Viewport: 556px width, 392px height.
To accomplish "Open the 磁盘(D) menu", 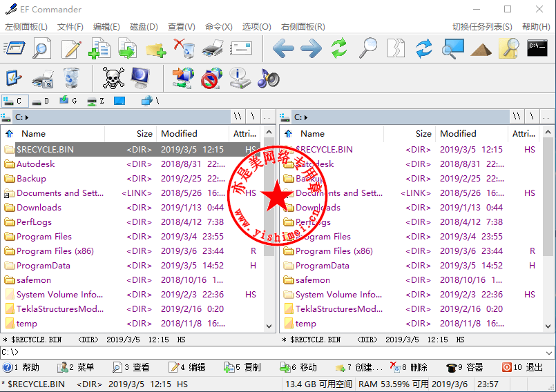I will [144, 27].
